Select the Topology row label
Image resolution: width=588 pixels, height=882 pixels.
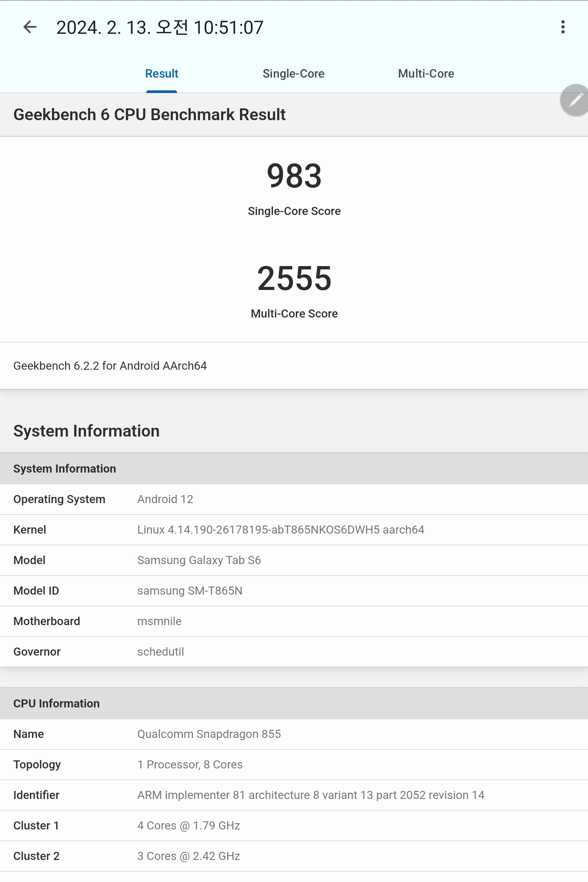coord(37,764)
